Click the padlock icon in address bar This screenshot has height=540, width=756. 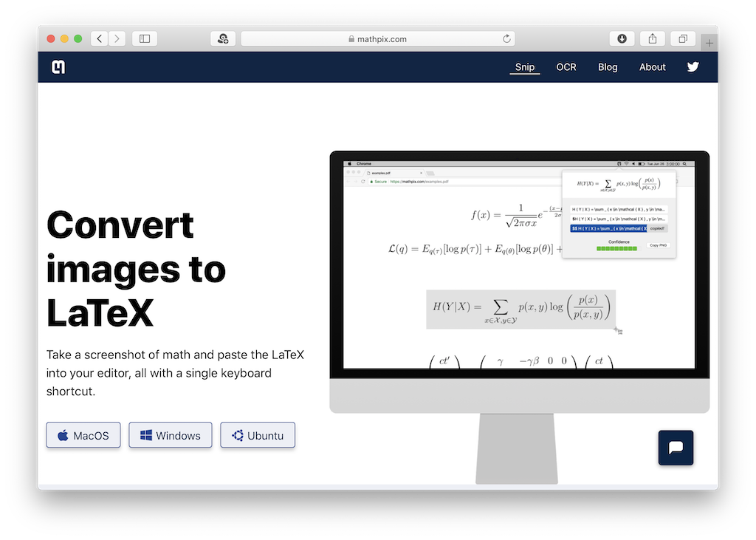[x=351, y=38]
